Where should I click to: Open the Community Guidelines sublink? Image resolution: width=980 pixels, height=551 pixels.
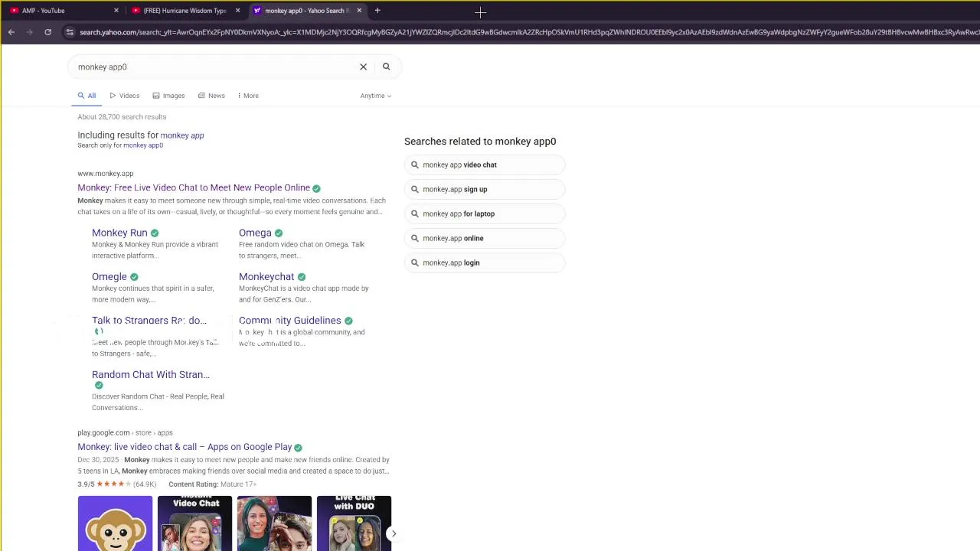(290, 321)
